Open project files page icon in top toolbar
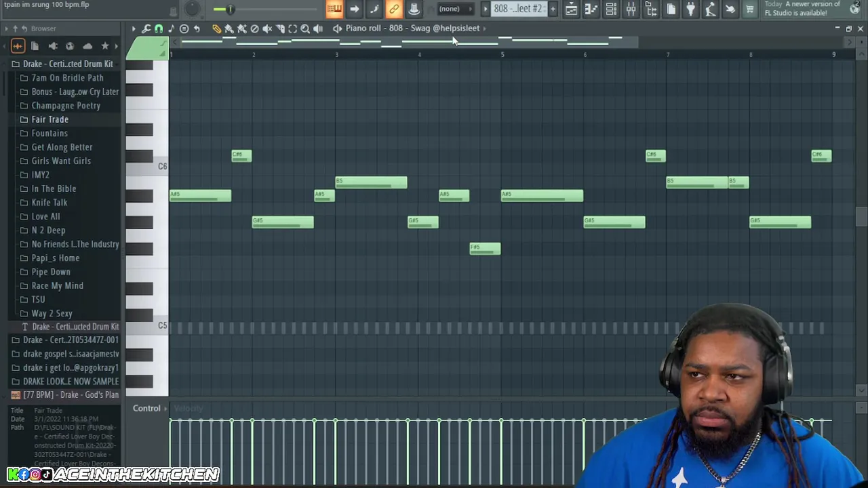 (x=671, y=9)
